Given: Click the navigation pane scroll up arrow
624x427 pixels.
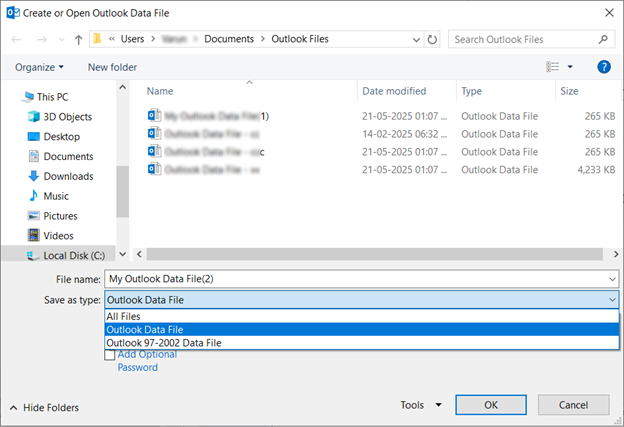Looking at the screenshot, I should click(x=123, y=87).
